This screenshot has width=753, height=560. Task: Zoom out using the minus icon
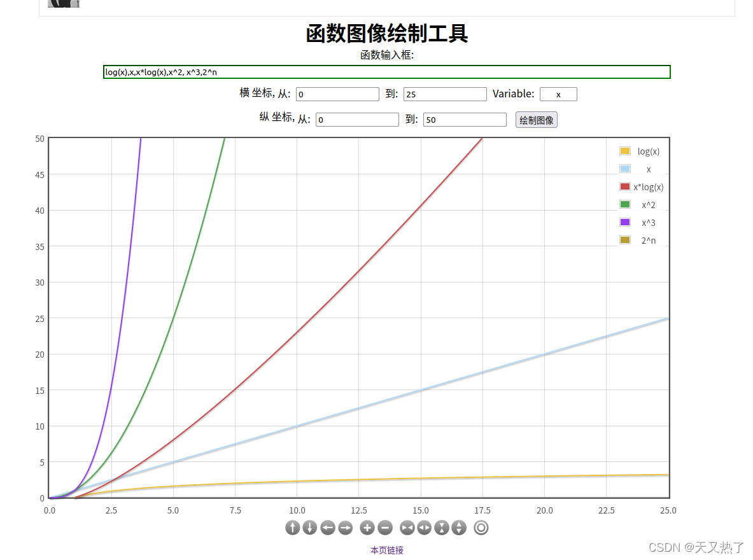coord(385,528)
